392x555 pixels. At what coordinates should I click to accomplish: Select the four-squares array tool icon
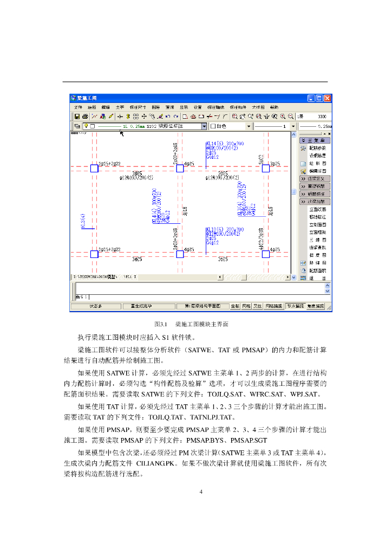point(136,116)
